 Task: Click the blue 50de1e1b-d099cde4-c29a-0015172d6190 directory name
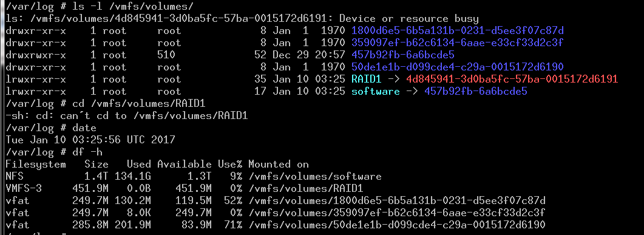457,67
